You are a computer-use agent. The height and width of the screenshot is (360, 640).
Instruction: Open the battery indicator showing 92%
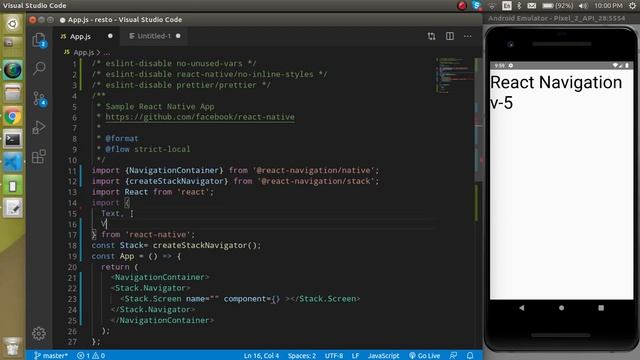tap(558, 6)
